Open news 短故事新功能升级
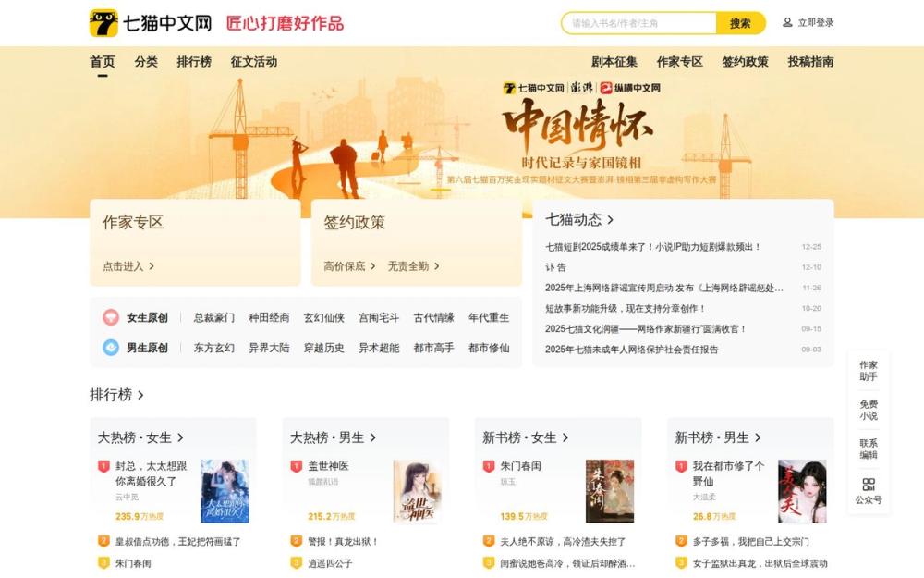Screen dimensions: 924x578 [x=626, y=309]
